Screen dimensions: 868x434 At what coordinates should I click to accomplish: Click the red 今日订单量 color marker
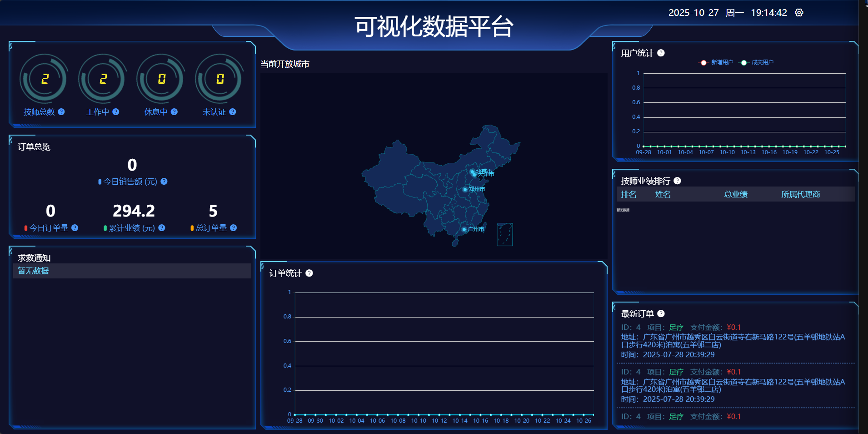(26, 228)
